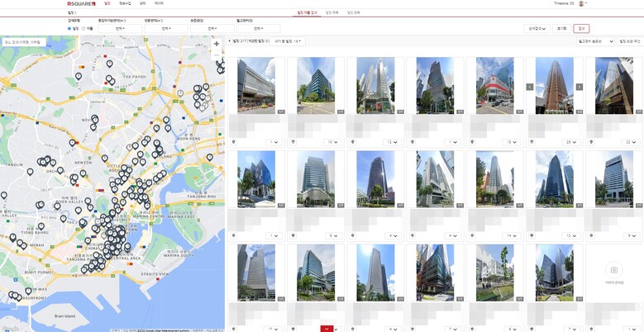Click the RSQUARE logo

82,4
